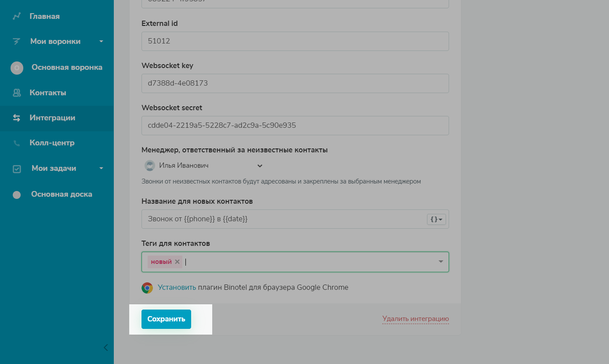Click the Колл-центр phone icon

pyautogui.click(x=17, y=143)
